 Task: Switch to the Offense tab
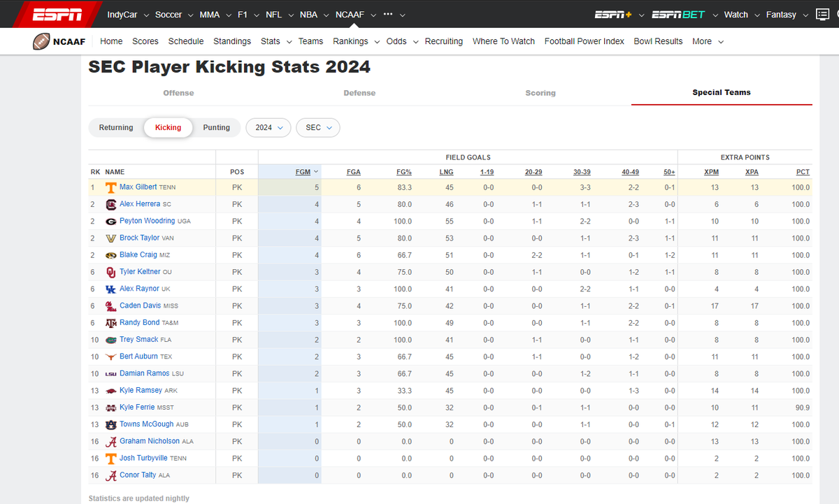[178, 92]
